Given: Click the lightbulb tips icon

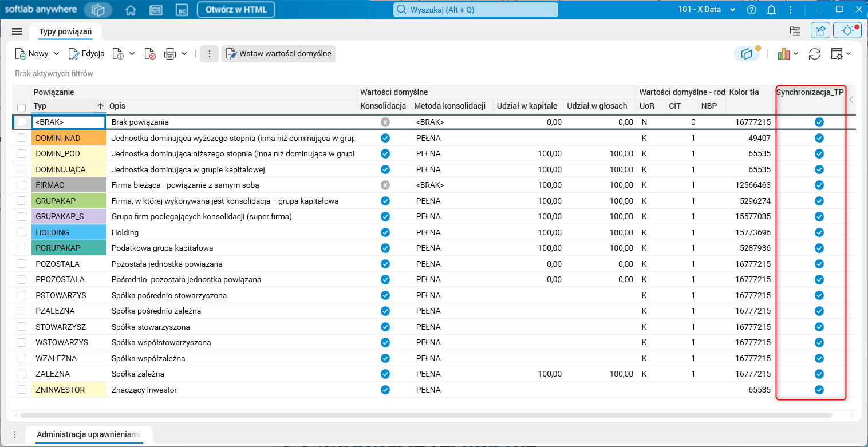Looking at the screenshot, I should click(847, 31).
